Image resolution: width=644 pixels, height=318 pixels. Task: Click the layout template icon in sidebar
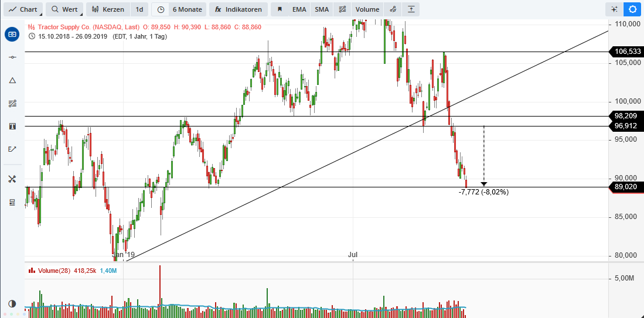click(12, 202)
